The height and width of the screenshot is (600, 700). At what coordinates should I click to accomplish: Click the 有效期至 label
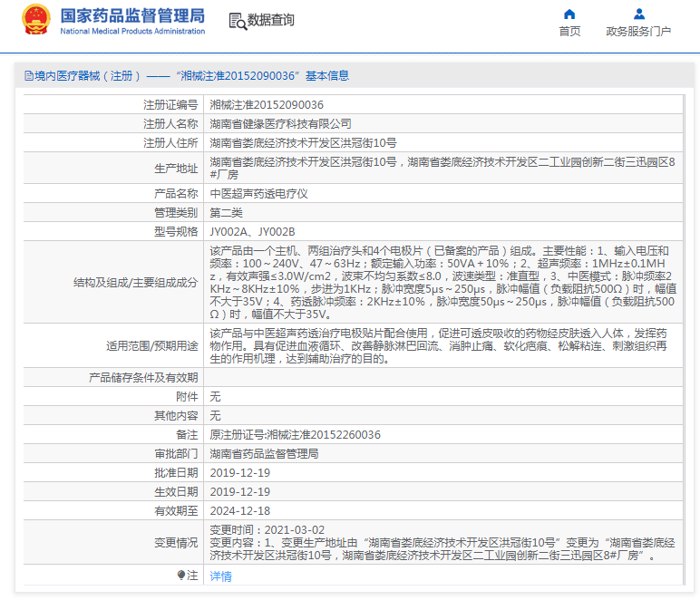point(176,511)
